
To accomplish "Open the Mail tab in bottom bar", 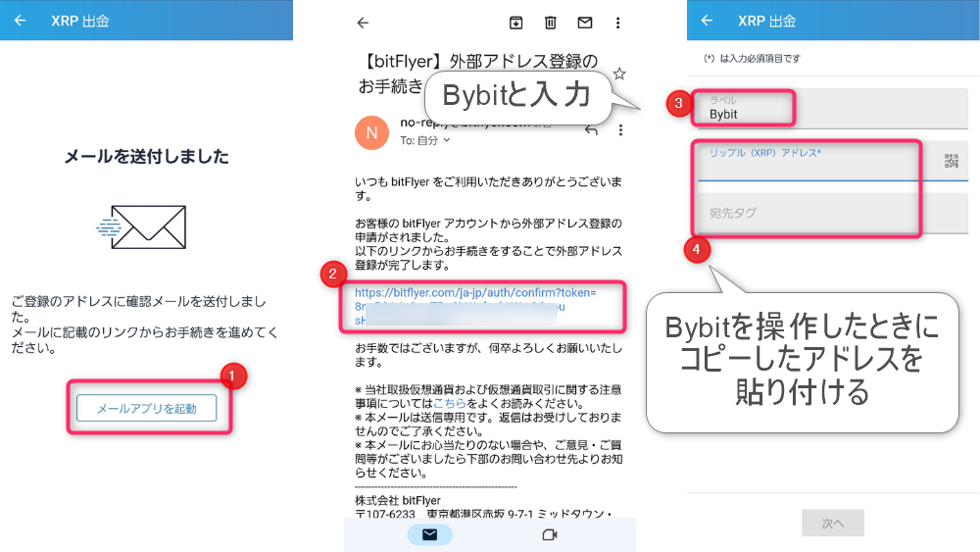I will point(430,535).
